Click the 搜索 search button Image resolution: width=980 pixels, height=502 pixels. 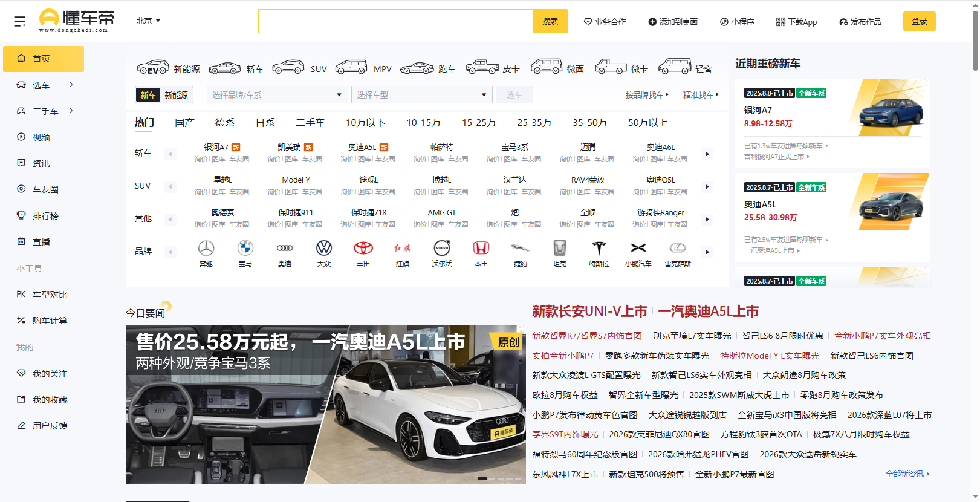click(550, 21)
